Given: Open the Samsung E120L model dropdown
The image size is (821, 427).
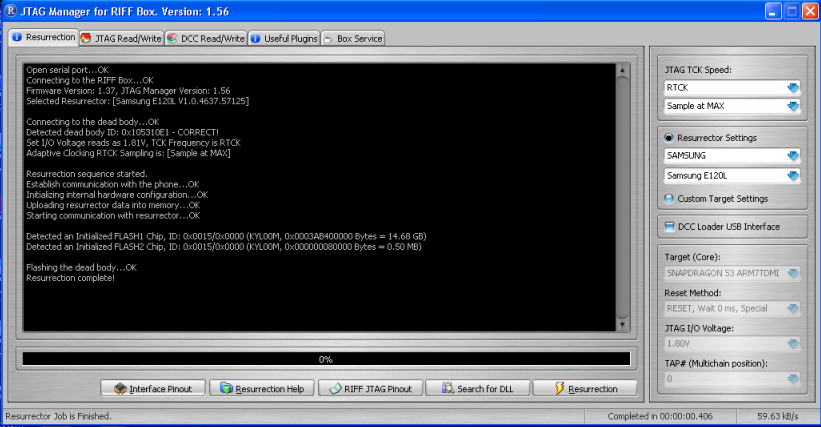Looking at the screenshot, I should pyautogui.click(x=793, y=176).
